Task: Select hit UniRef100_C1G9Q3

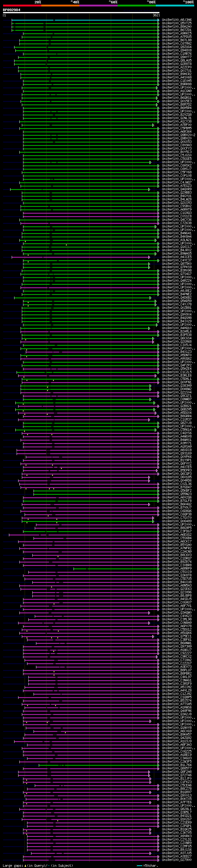Action: (x=177, y=213)
